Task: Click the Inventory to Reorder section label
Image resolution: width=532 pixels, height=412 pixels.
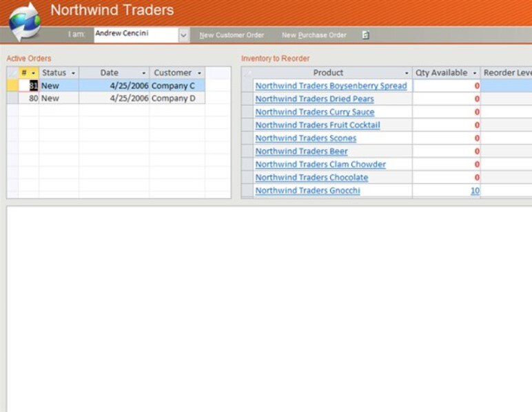Action: [x=276, y=59]
